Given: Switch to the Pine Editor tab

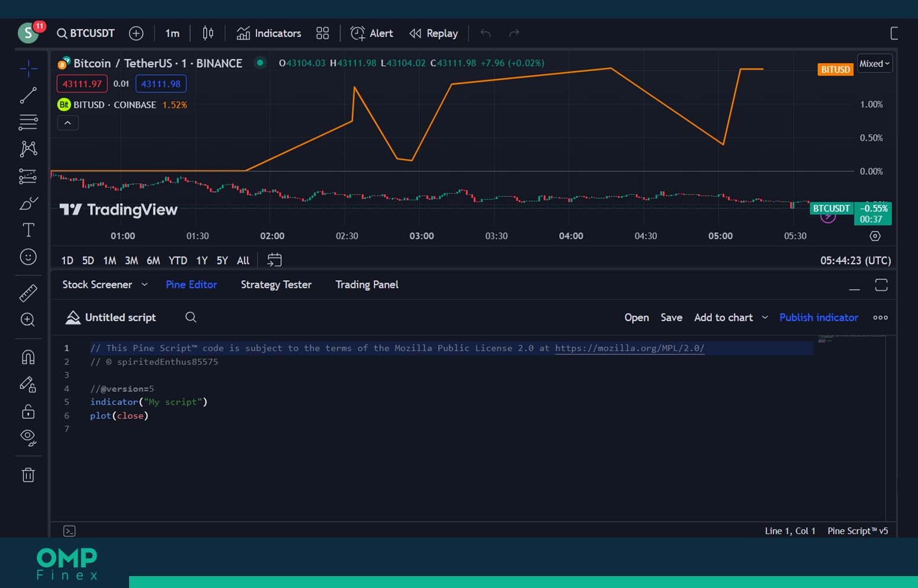Looking at the screenshot, I should pyautogui.click(x=191, y=285).
